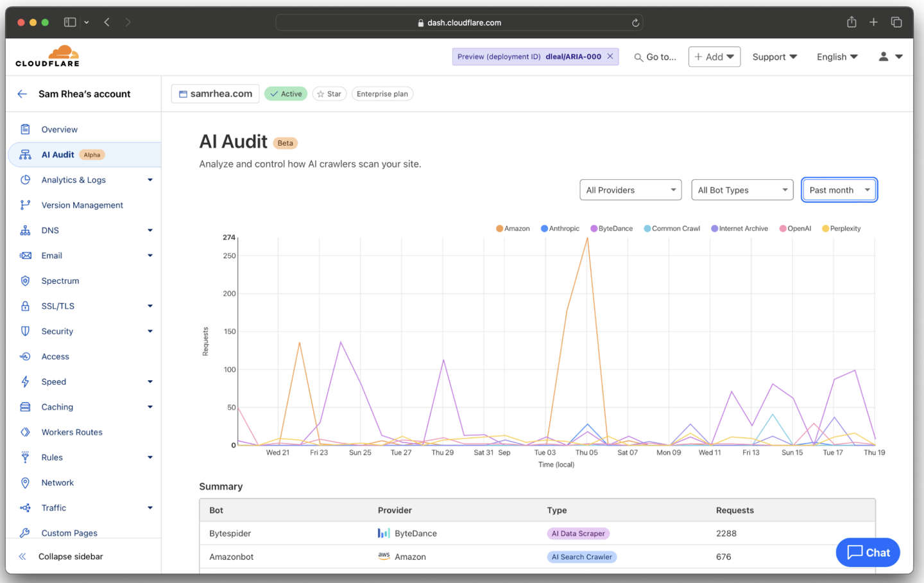Click the AI Audit sidebar icon
The image size is (924, 583).
(x=25, y=155)
